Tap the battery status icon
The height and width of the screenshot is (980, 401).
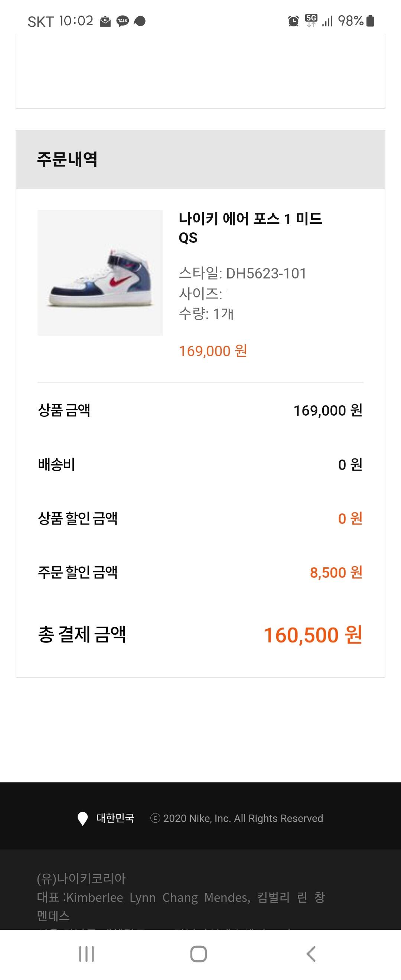coord(371,21)
